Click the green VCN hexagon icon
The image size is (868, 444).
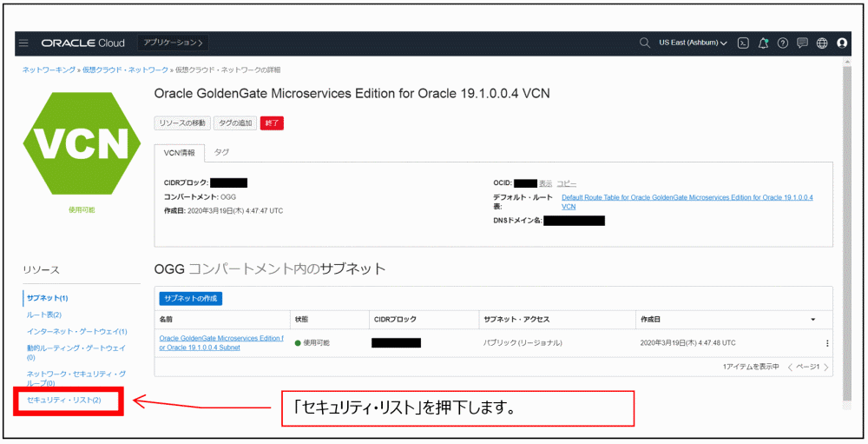[x=82, y=143]
